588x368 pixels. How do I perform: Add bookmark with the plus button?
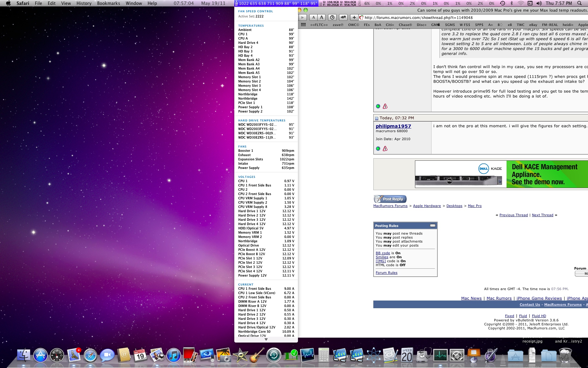click(354, 17)
